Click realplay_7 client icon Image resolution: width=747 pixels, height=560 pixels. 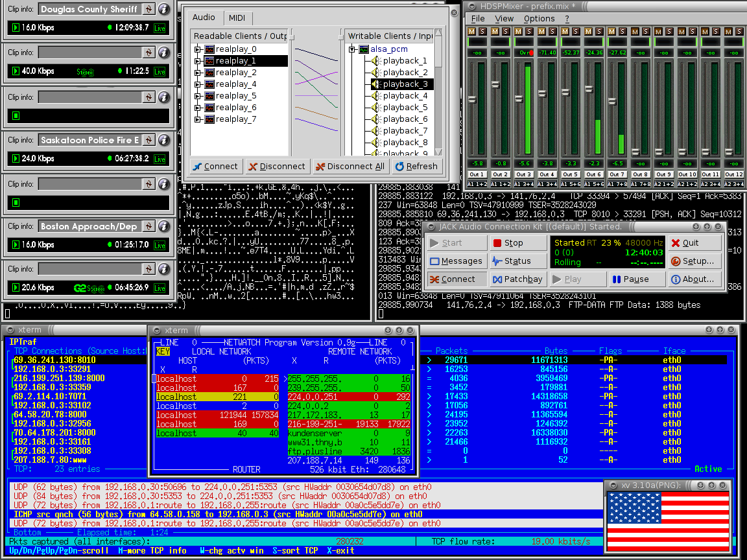coord(209,119)
